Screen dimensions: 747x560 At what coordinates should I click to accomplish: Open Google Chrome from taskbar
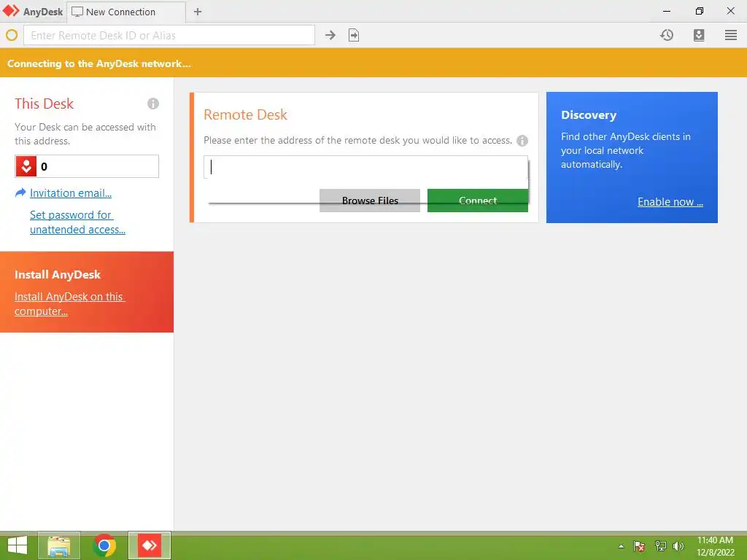click(104, 545)
